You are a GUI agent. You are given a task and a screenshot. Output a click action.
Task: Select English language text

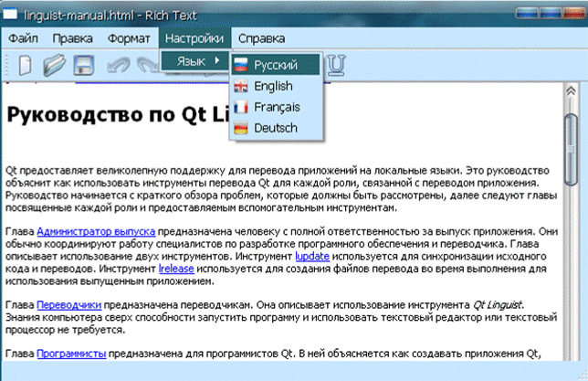tap(273, 86)
